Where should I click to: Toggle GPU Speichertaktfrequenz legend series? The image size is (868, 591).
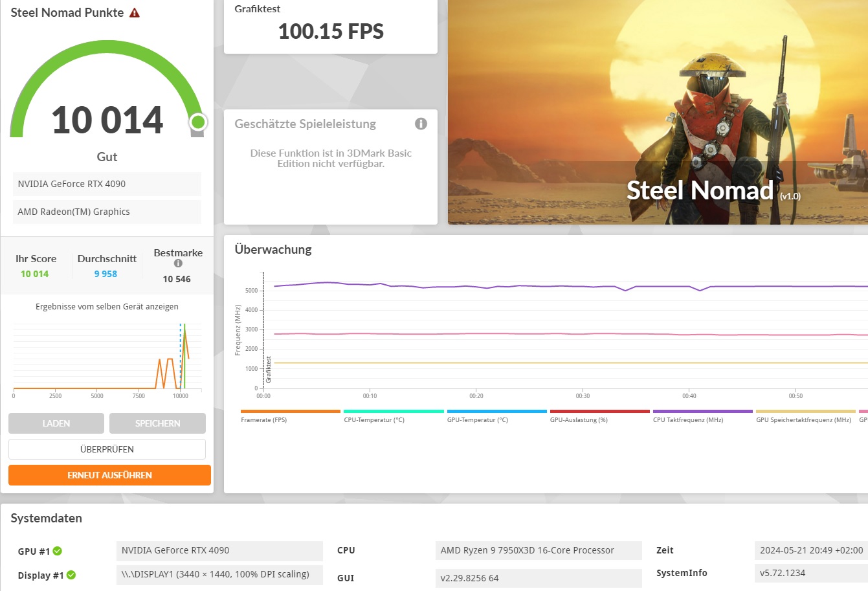pos(805,416)
